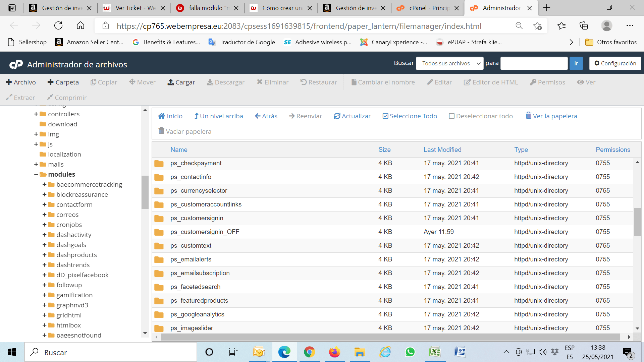Switch to the Cómo crear browser tab

[x=281, y=8]
